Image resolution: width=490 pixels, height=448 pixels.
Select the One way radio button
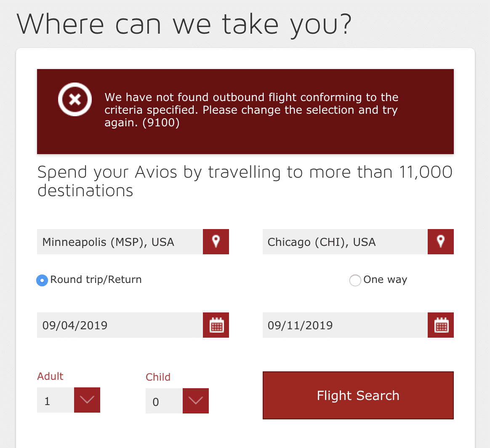355,280
